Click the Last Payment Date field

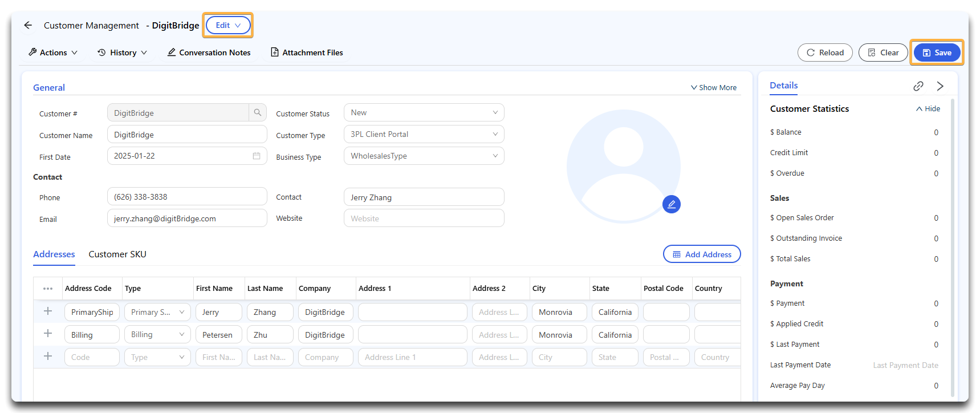[905, 365]
